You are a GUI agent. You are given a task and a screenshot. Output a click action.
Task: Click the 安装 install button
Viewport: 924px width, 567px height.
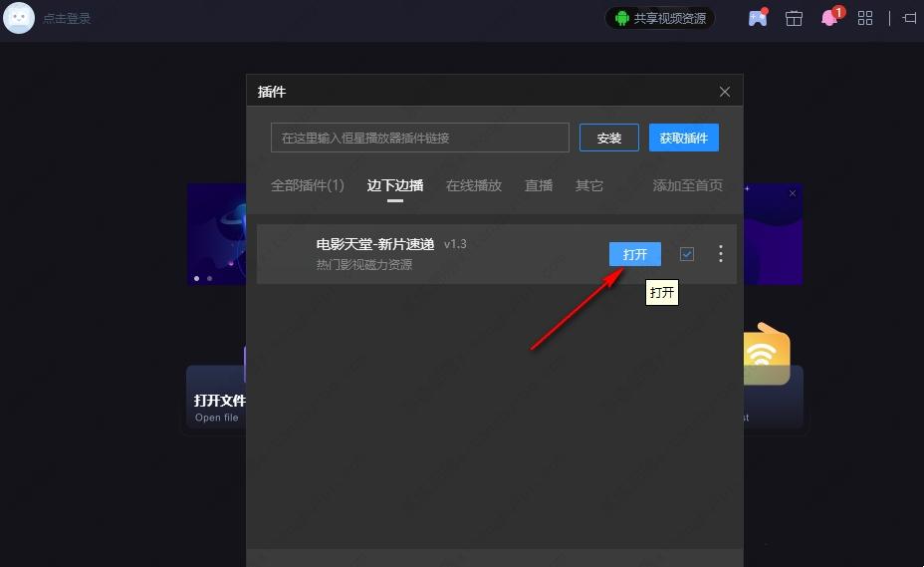coord(609,138)
